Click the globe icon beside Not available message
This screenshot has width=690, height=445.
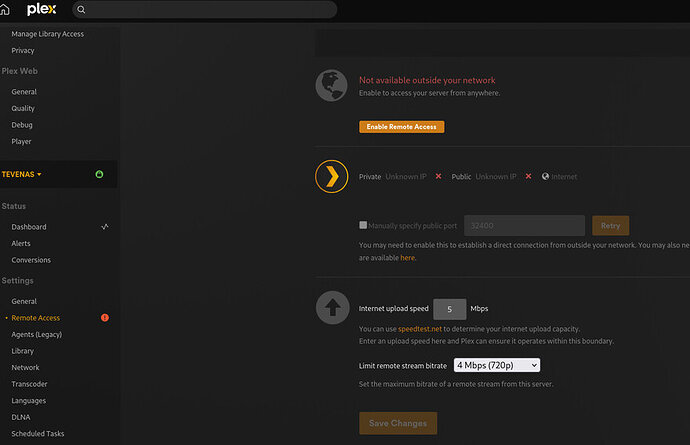331,85
